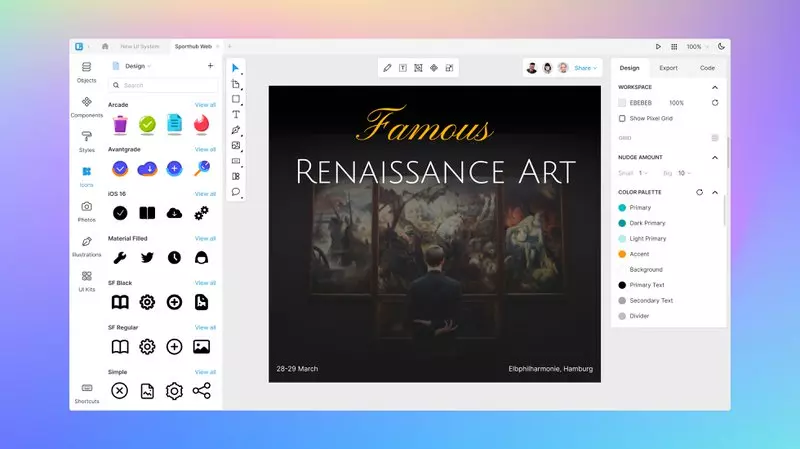Add a new document tab

(229, 46)
